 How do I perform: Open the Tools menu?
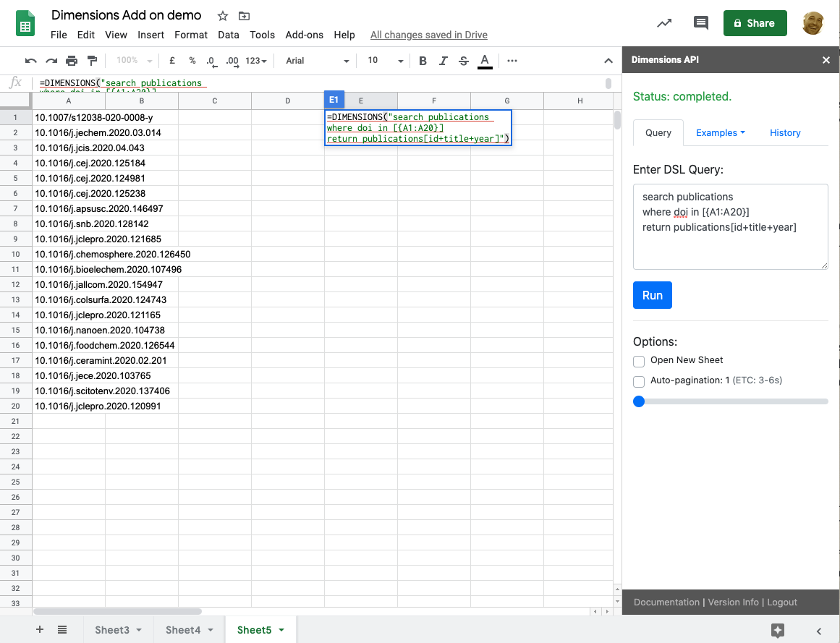coord(262,35)
